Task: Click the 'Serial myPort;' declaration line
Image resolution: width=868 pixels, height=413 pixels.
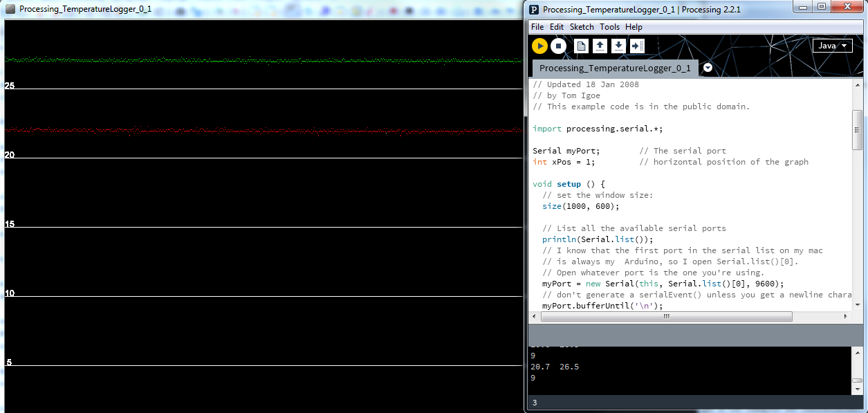Action: [566, 151]
